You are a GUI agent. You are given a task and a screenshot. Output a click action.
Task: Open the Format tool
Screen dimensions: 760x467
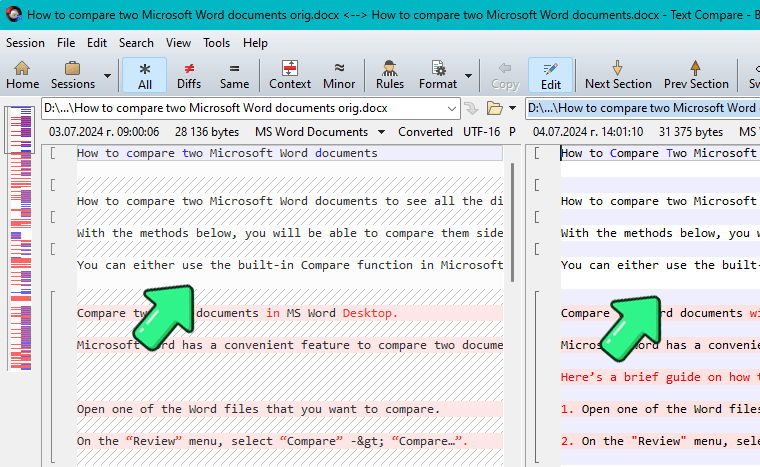click(x=438, y=75)
